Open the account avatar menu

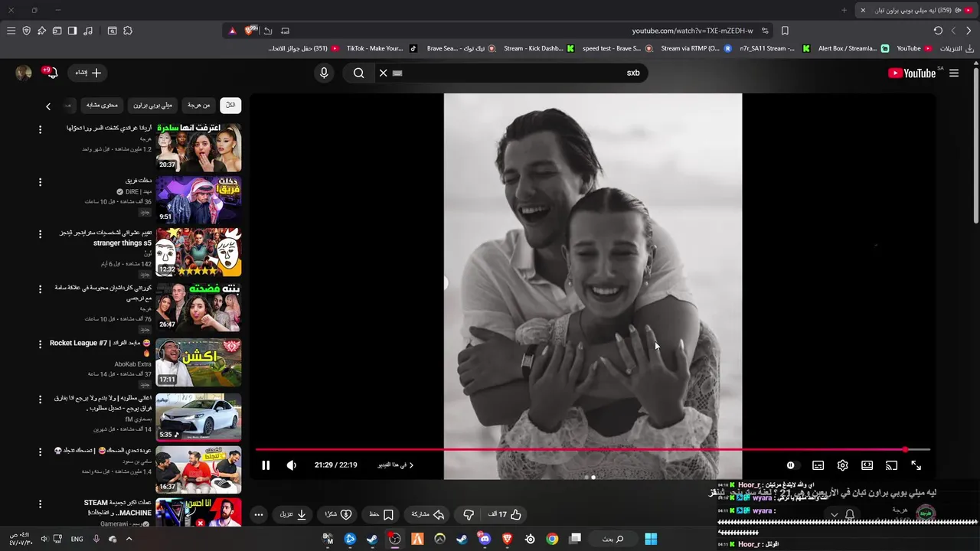tap(24, 73)
